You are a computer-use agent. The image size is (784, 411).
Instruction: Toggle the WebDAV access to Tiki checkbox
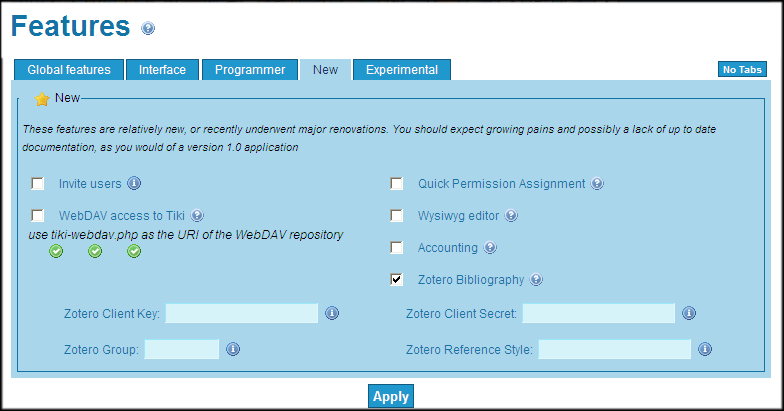pyautogui.click(x=38, y=216)
